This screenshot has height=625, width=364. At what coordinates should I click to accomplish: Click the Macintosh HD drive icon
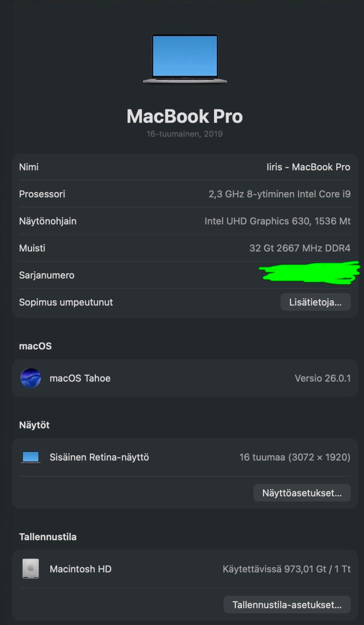coord(30,569)
